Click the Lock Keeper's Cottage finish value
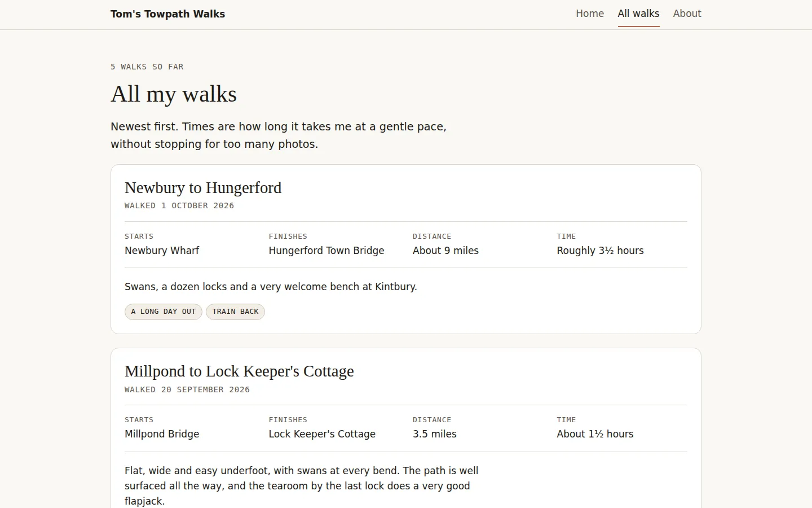The height and width of the screenshot is (508, 812). click(x=322, y=434)
